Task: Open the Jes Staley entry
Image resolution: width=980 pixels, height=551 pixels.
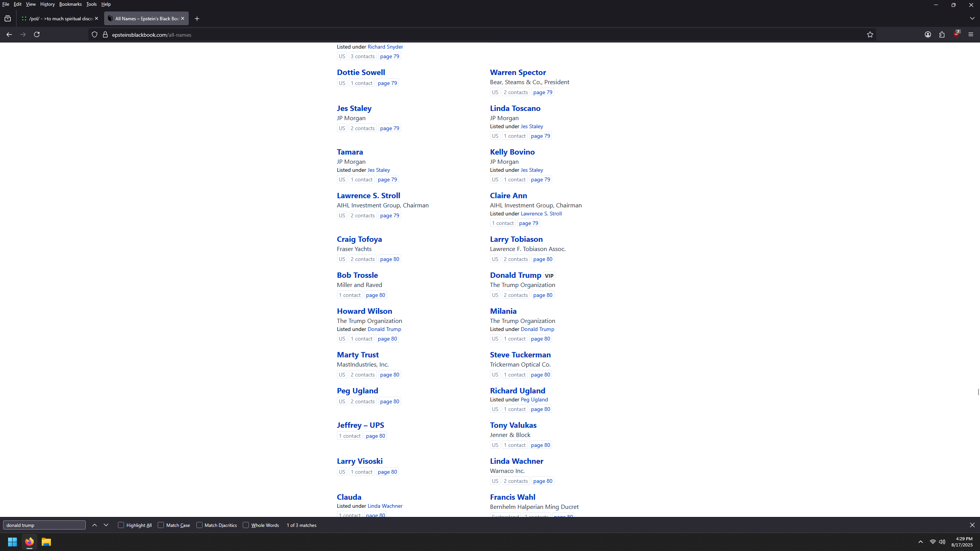Action: point(354,108)
